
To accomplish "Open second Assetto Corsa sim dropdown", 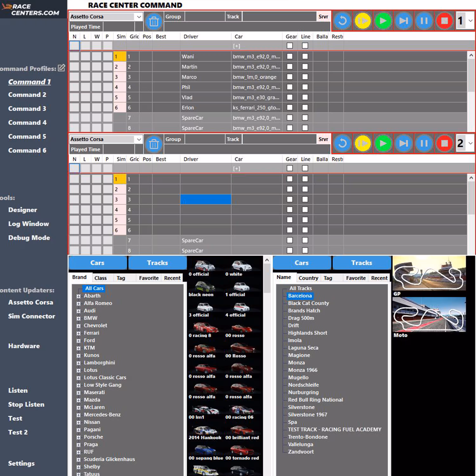I will (139, 139).
